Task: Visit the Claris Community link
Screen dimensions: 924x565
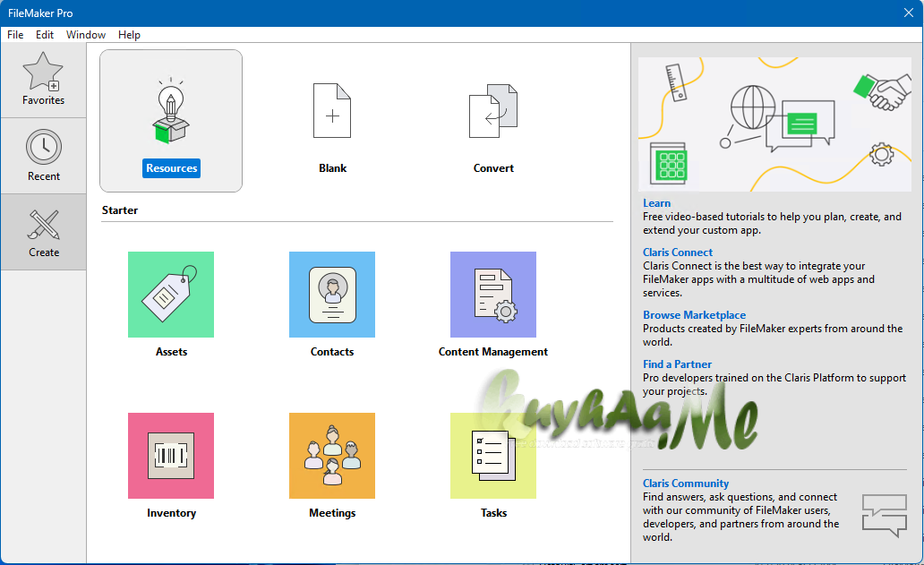Action: tap(686, 484)
